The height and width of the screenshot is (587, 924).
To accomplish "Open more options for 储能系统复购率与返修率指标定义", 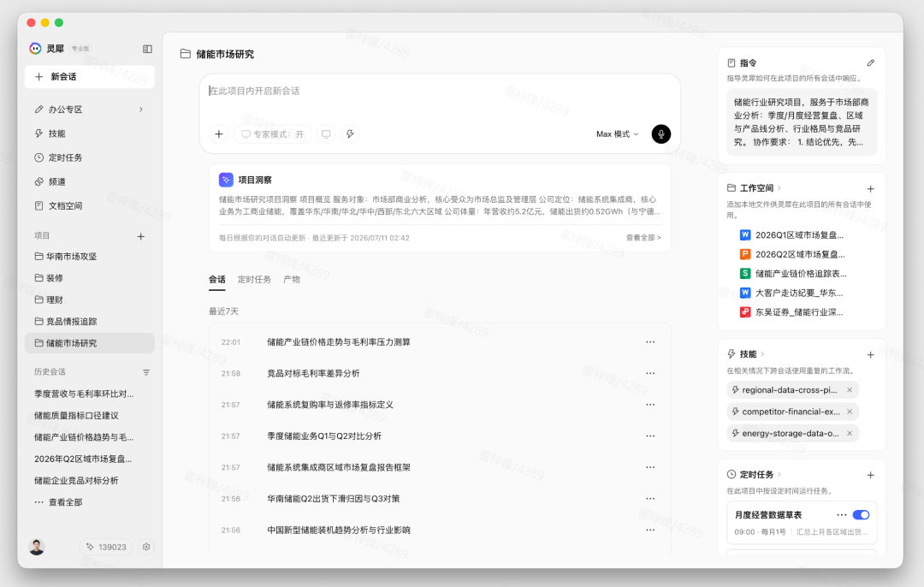I will click(650, 404).
